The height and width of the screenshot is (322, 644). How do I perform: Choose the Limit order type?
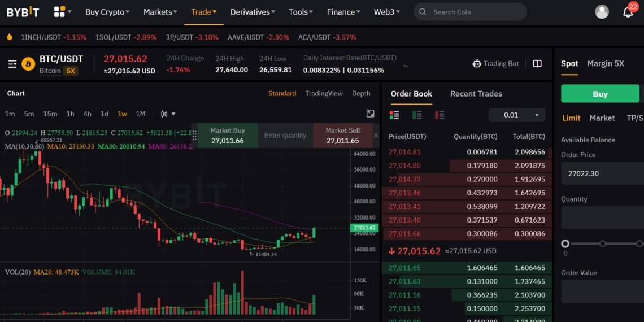571,118
